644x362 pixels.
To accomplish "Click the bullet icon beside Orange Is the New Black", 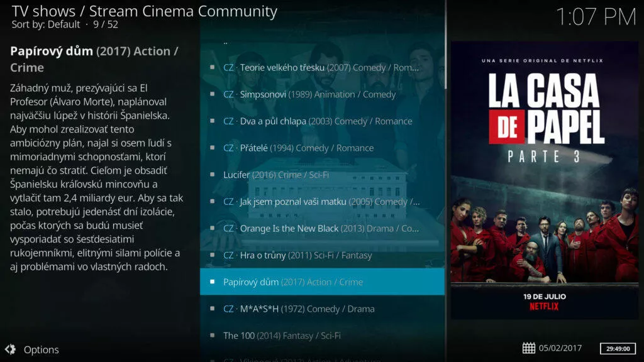I will tap(213, 228).
